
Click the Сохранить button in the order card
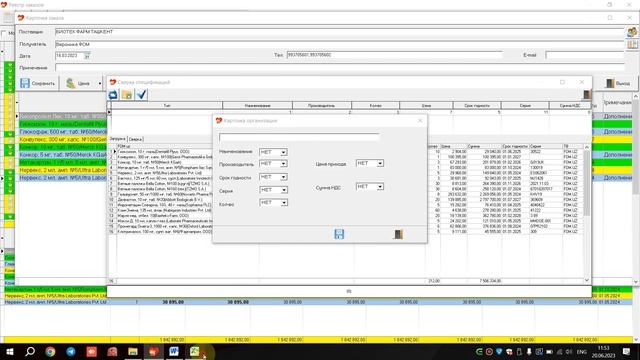point(38,83)
